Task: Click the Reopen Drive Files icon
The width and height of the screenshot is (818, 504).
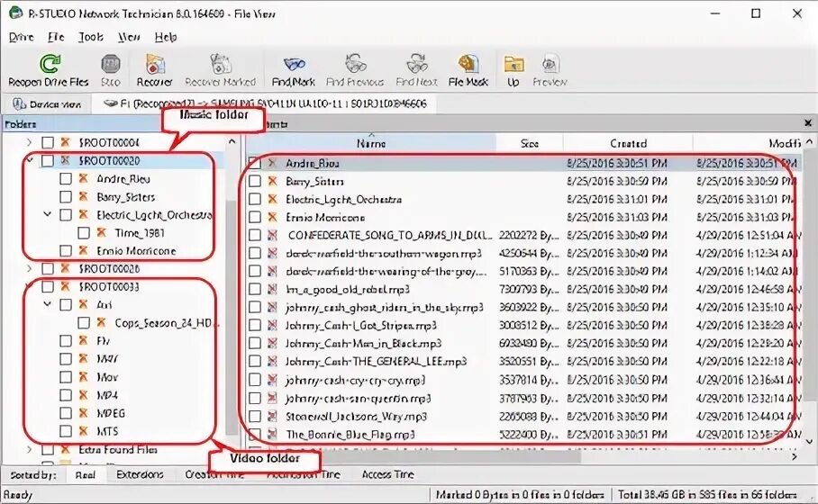Action: click(50, 64)
